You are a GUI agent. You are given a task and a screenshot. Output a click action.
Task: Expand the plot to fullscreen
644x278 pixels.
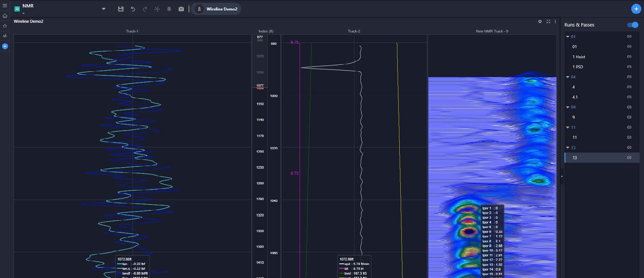(548, 22)
